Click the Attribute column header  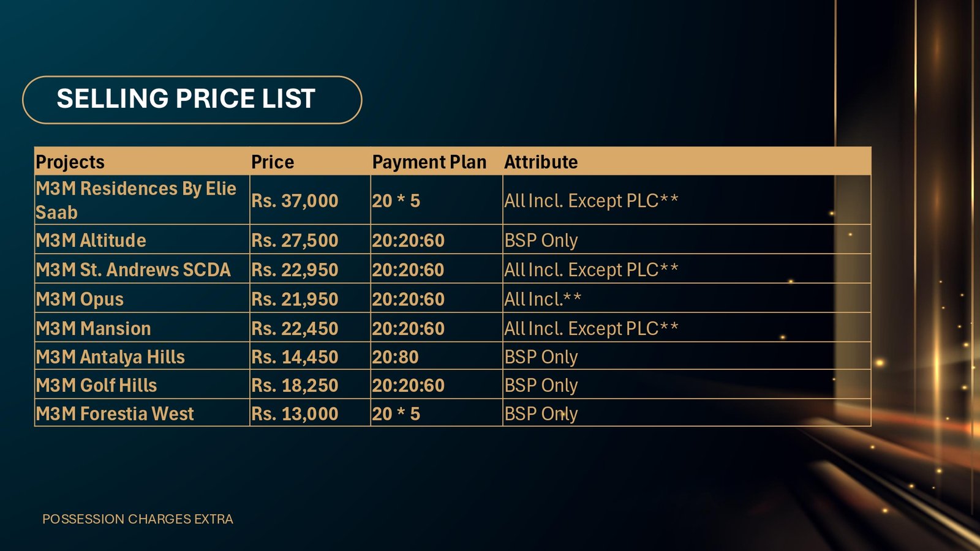click(541, 162)
